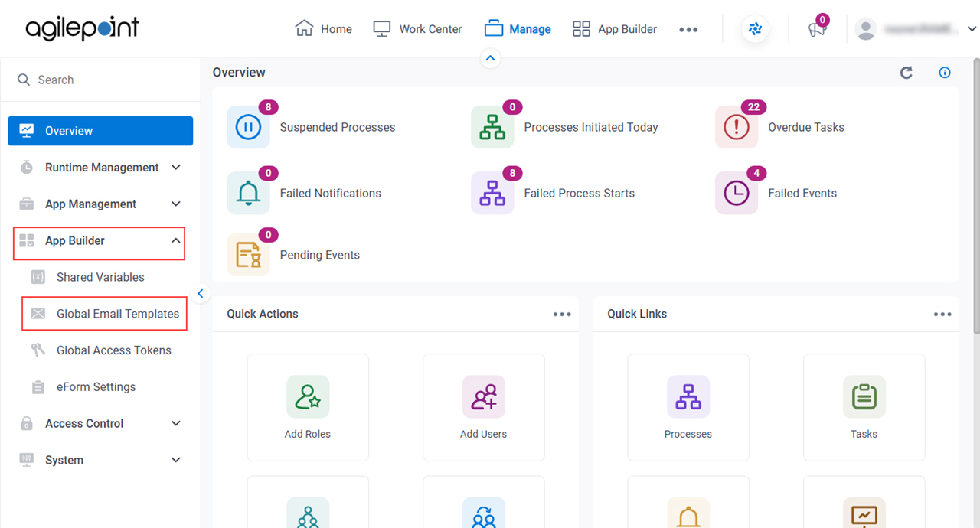Viewport: 980px width, 528px height.
Task: Open announcements megaphone icon
Action: [x=817, y=30]
